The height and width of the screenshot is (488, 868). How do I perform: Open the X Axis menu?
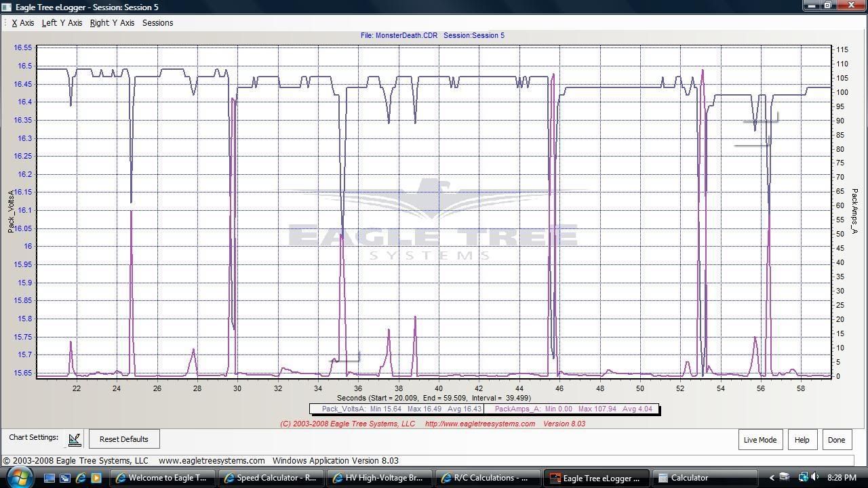[x=23, y=23]
